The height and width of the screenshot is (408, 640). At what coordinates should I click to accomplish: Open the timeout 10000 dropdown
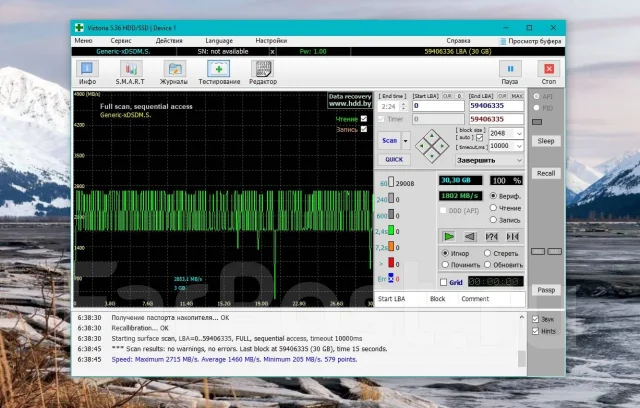(519, 146)
